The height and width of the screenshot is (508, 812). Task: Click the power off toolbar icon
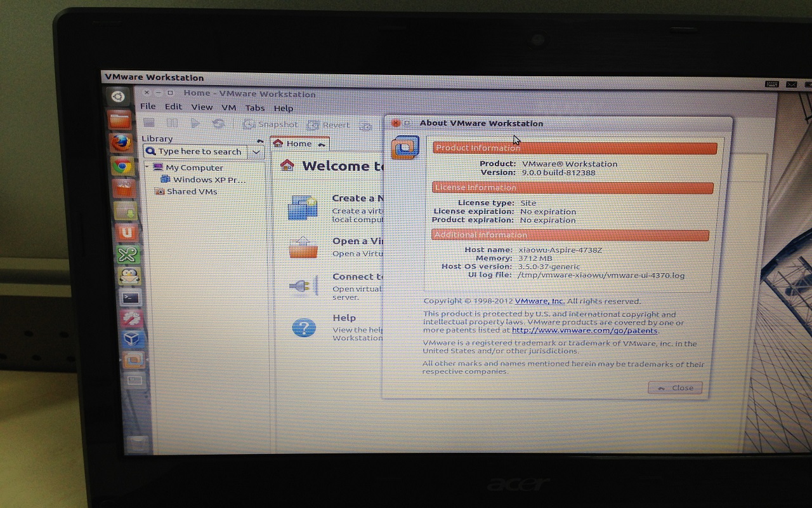[x=149, y=123]
